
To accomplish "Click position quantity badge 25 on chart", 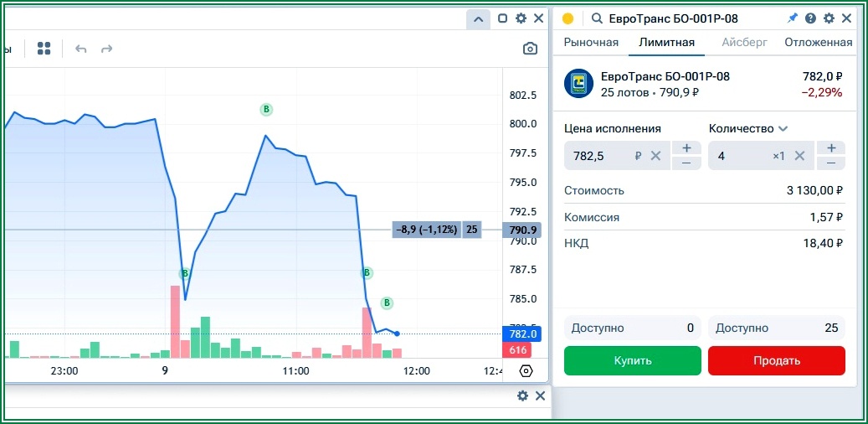I will click(471, 230).
